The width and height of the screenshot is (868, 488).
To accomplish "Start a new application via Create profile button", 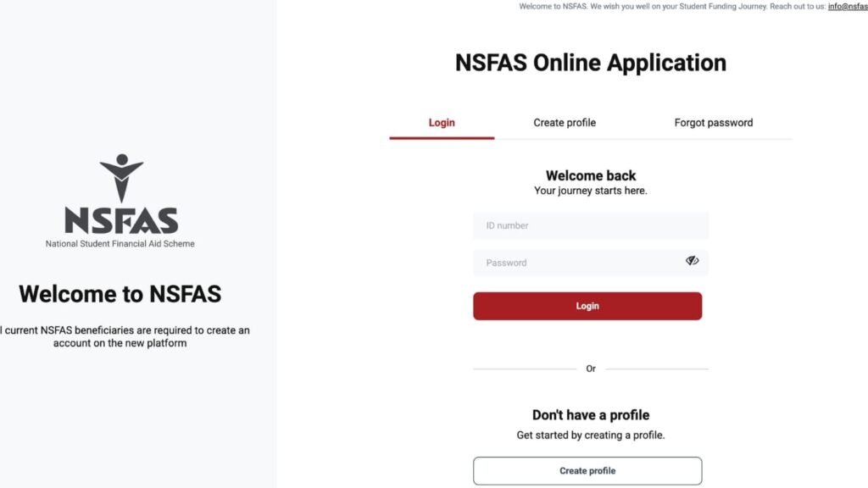I will 587,470.
